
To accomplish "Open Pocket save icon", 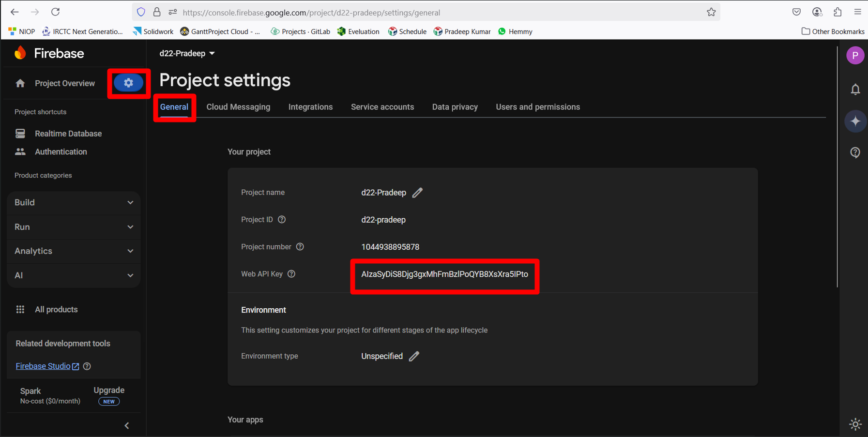I will (x=796, y=12).
